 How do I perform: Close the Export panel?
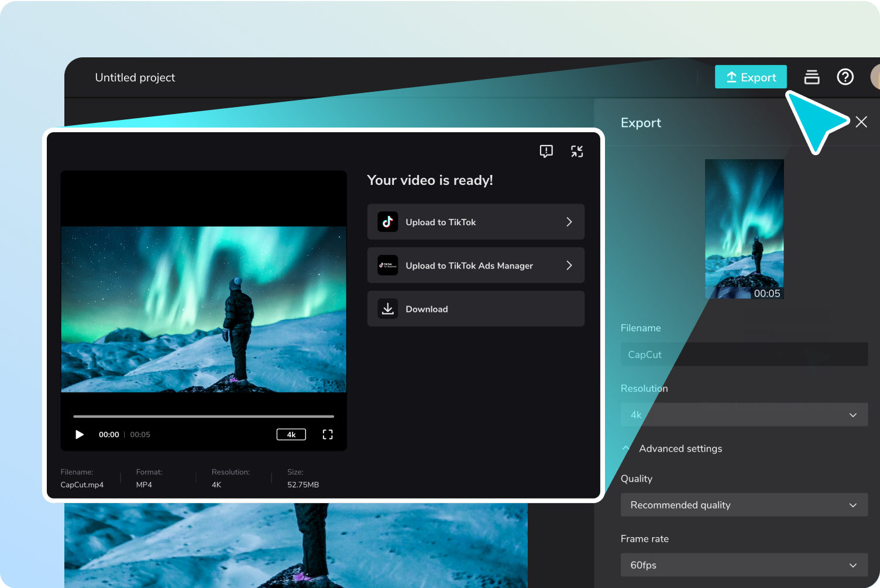click(x=861, y=122)
